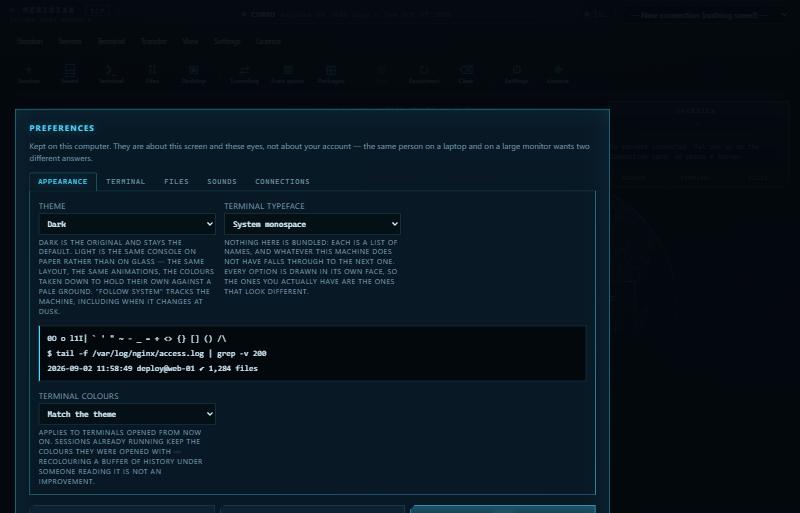Open the Files preferences tab
The height and width of the screenshot is (513, 800).
pyautogui.click(x=177, y=182)
